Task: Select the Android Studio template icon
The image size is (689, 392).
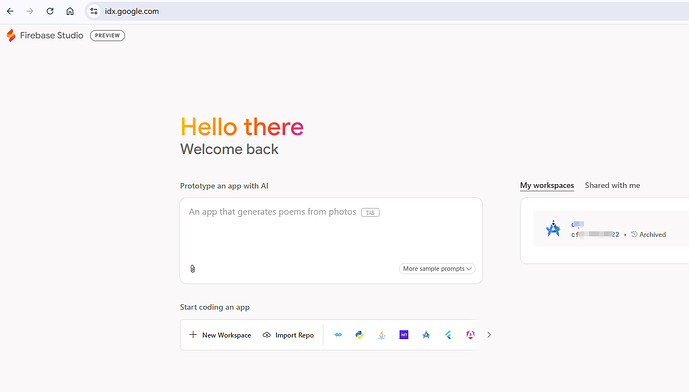Action: coord(426,335)
